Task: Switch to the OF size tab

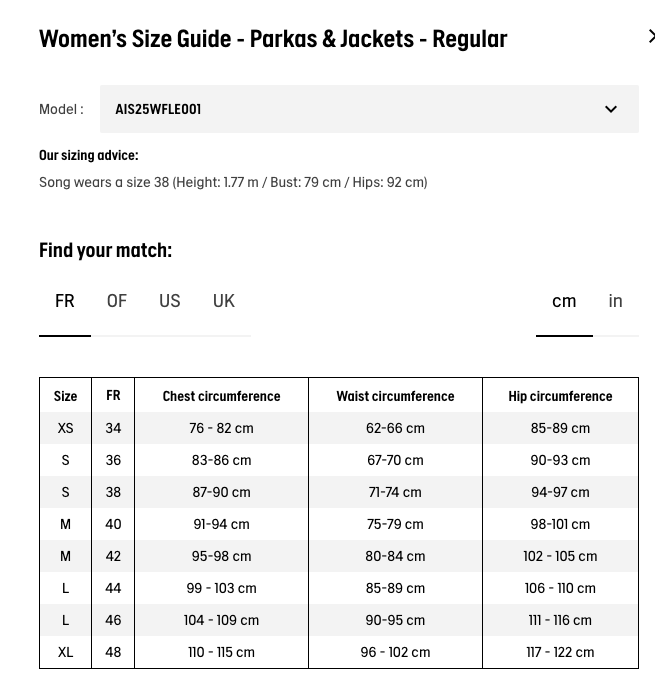Action: click(x=117, y=301)
